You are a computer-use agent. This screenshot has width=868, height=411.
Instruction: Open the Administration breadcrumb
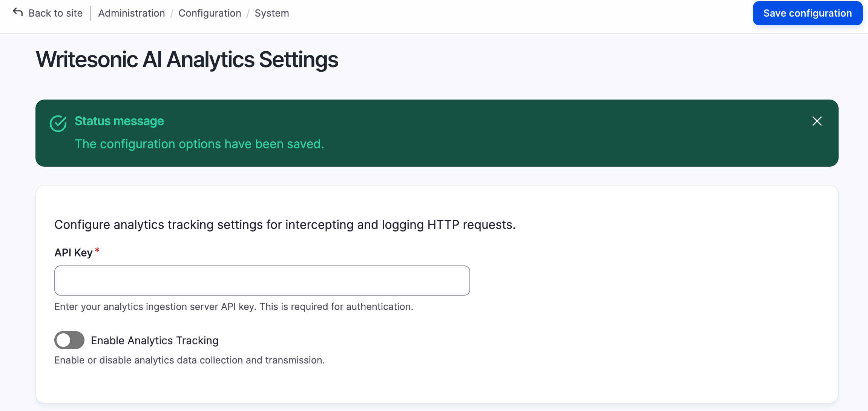pos(132,13)
